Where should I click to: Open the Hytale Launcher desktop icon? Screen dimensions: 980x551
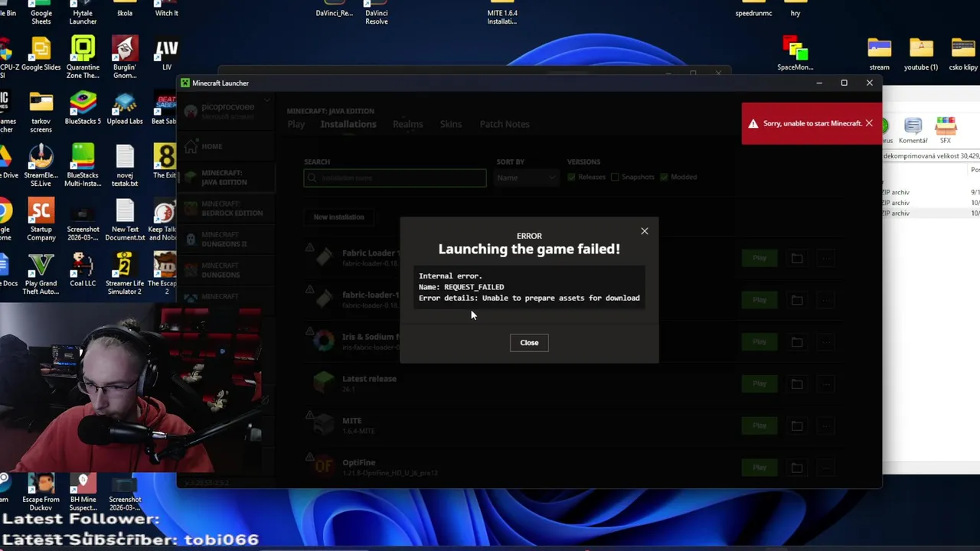click(83, 12)
